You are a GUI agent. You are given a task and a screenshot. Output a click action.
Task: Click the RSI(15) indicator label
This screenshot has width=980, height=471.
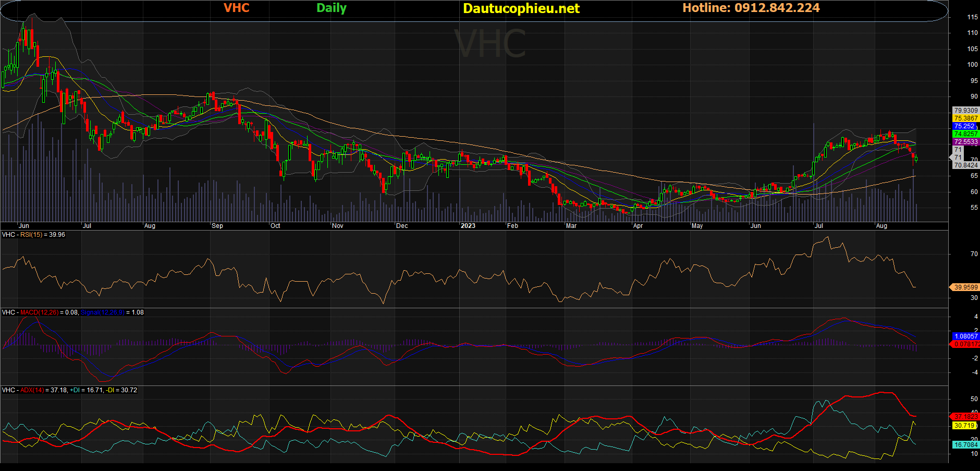31,235
